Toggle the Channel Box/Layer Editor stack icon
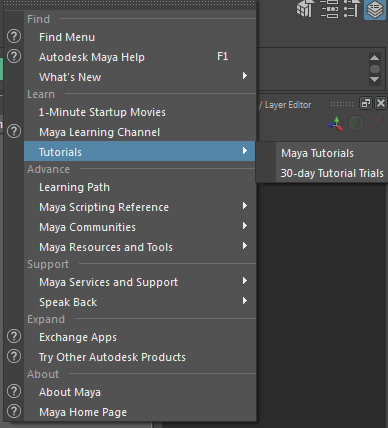The image size is (388, 428). coord(375,9)
